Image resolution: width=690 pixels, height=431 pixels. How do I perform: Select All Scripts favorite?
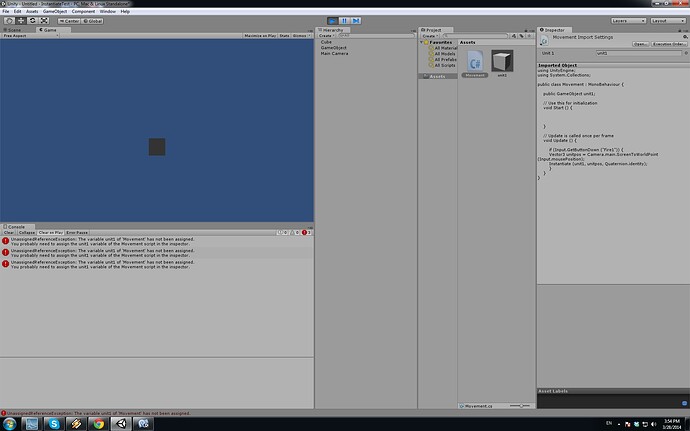442,65
